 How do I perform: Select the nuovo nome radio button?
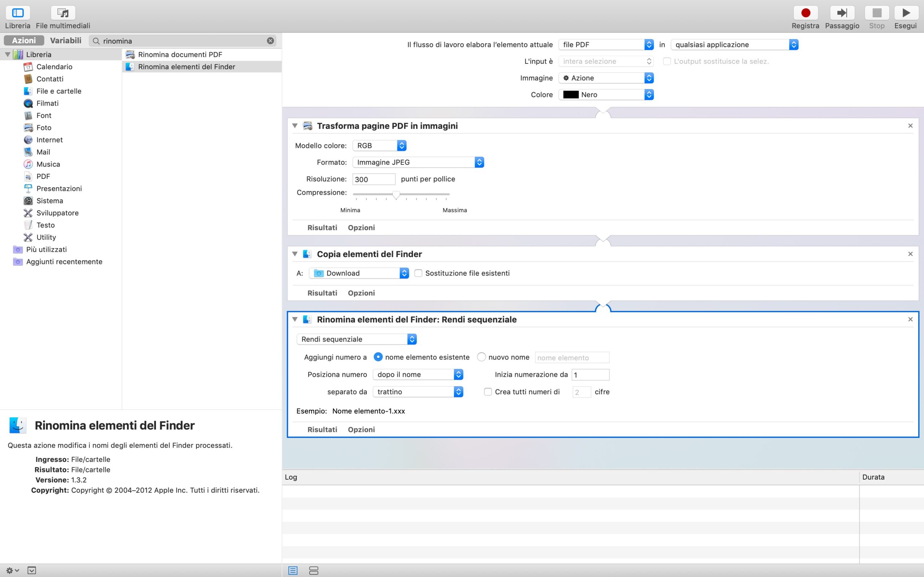tap(481, 357)
